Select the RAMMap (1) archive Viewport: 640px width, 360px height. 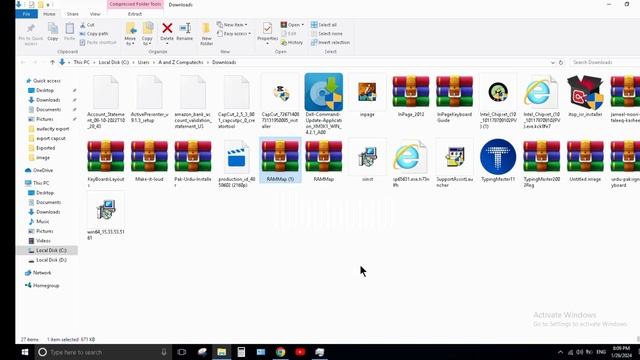280,160
